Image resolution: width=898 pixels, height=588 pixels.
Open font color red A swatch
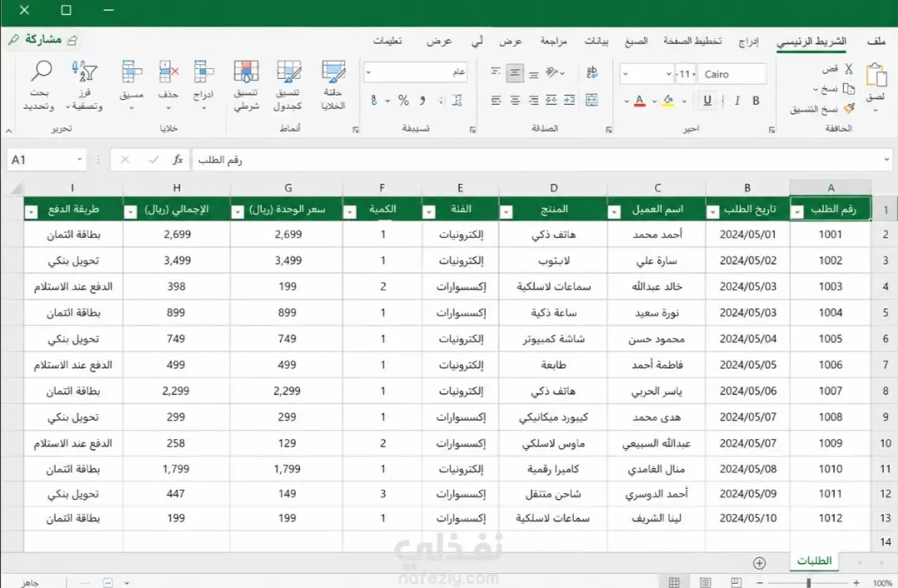coord(639,101)
